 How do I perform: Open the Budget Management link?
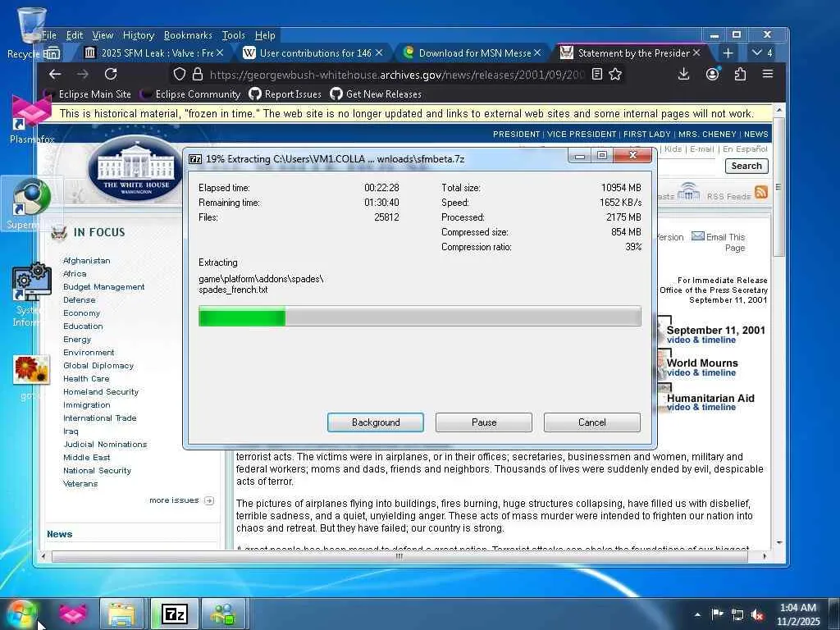[104, 286]
